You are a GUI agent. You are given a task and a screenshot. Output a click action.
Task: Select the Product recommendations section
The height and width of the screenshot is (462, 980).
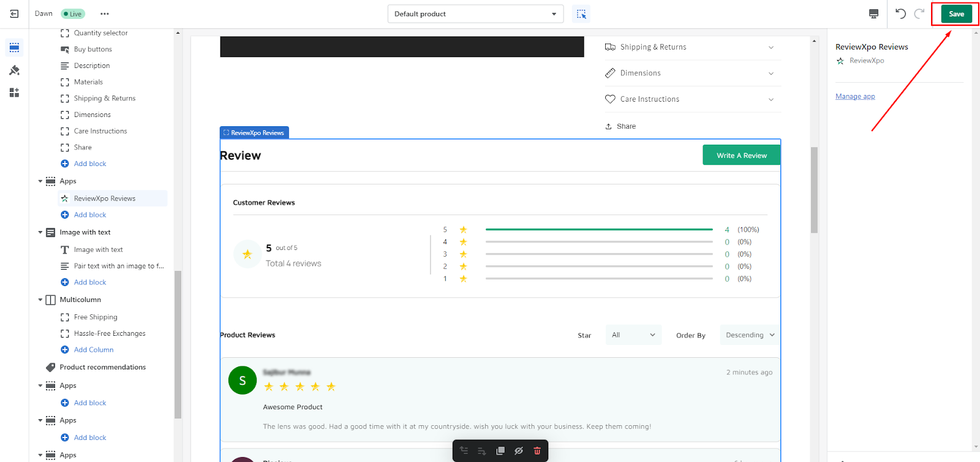click(x=103, y=368)
